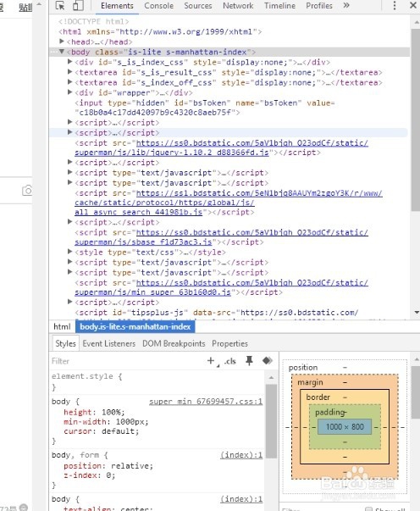Close the DevTools panel

coord(413,6)
